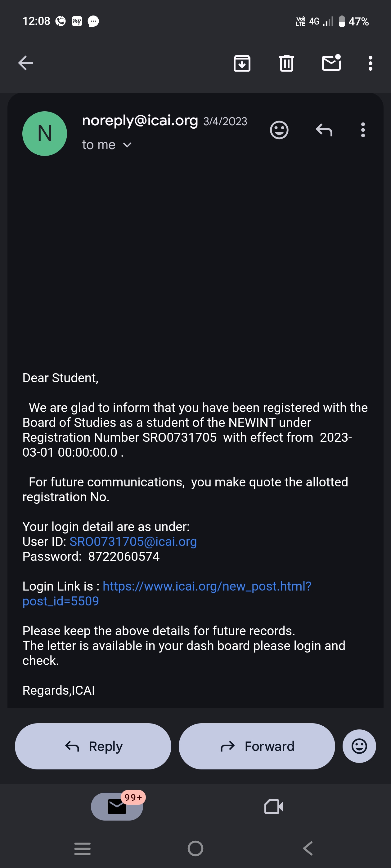
Task: Tap the round emoji button beside Forward
Action: [x=359, y=746]
